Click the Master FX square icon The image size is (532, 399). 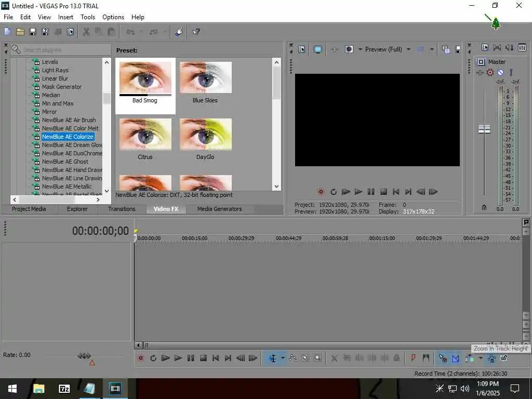coord(481,62)
